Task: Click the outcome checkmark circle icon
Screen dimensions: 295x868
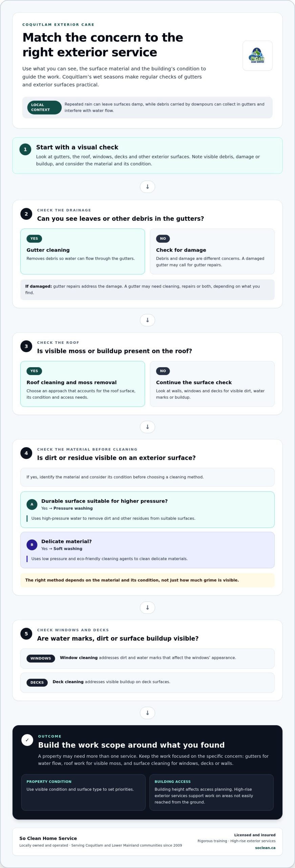Action: coord(27,740)
